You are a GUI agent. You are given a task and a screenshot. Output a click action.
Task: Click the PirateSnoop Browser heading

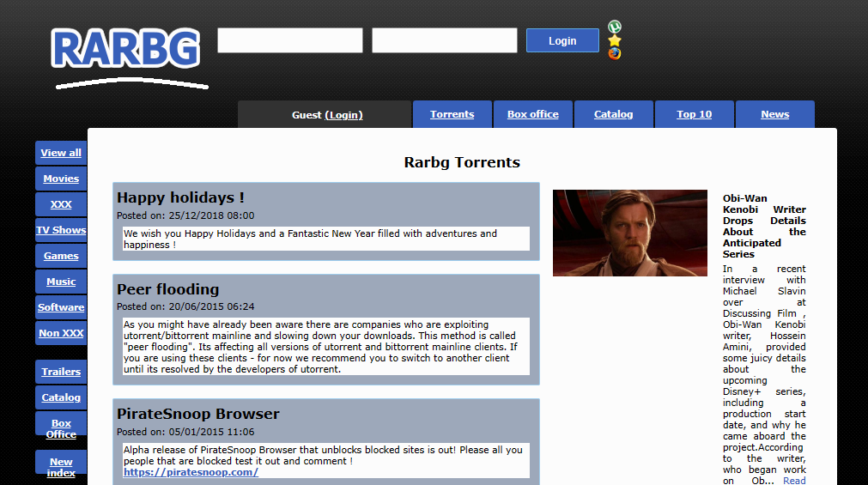coord(198,414)
